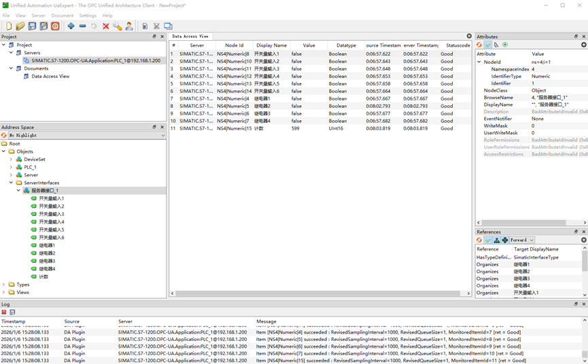Collapse the Project tree node
The image size is (588, 364).
pyautogui.click(x=4, y=45)
